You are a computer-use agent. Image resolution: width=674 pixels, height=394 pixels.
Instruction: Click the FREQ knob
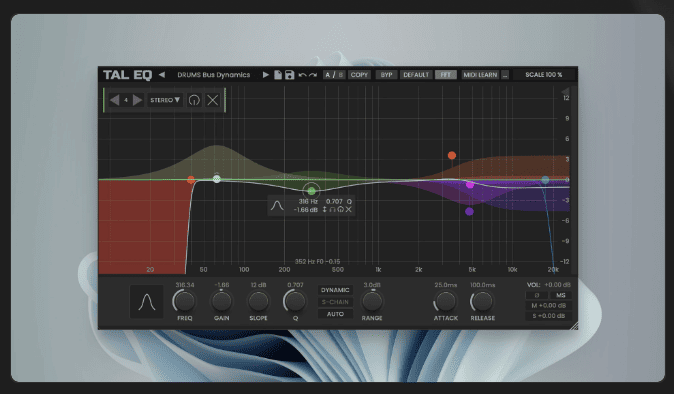click(x=185, y=301)
